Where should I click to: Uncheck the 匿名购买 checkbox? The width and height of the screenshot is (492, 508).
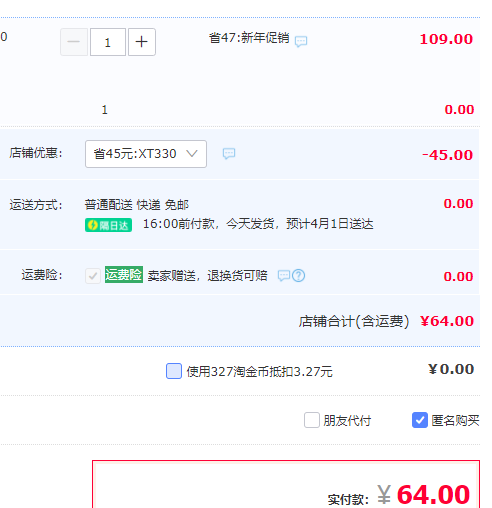(x=420, y=420)
